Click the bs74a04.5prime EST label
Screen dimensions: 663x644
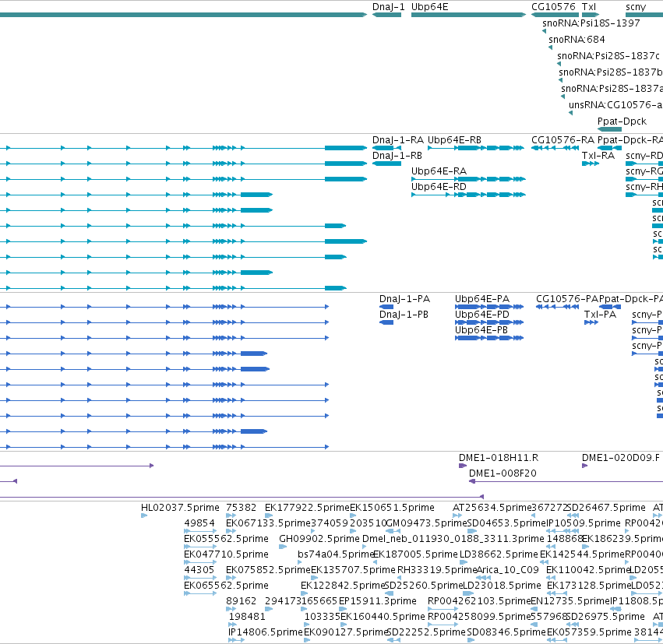(x=335, y=554)
